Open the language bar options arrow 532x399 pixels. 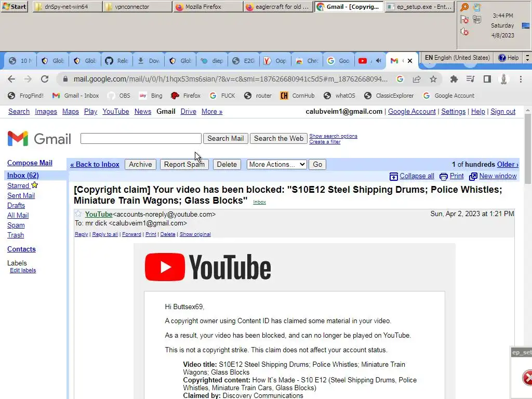tap(527, 58)
